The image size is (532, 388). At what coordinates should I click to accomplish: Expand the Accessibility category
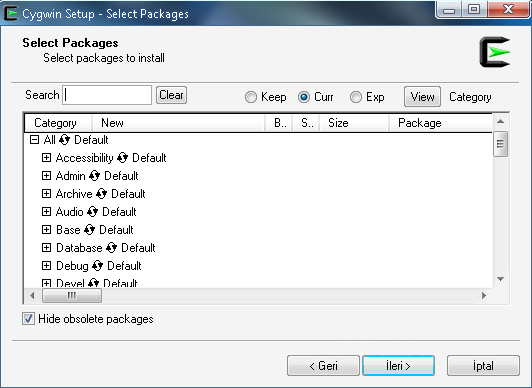click(x=46, y=158)
